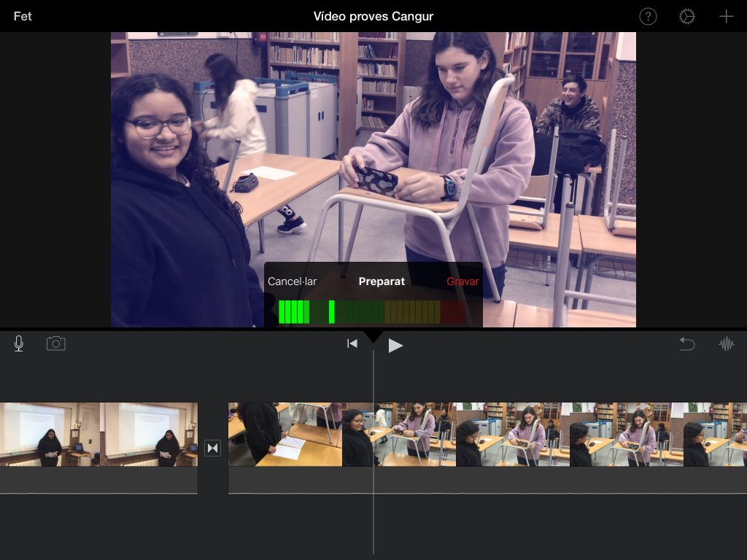Click the playhead marker triangle

(x=373, y=335)
